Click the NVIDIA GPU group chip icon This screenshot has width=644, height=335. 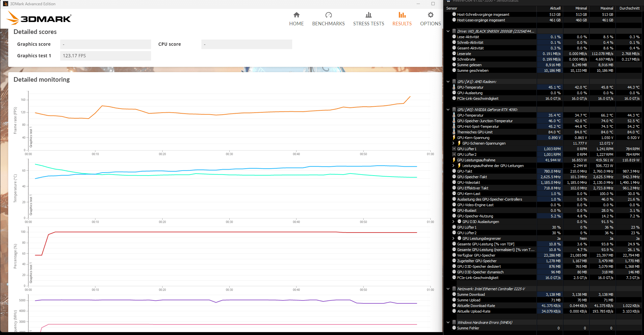[454, 110]
